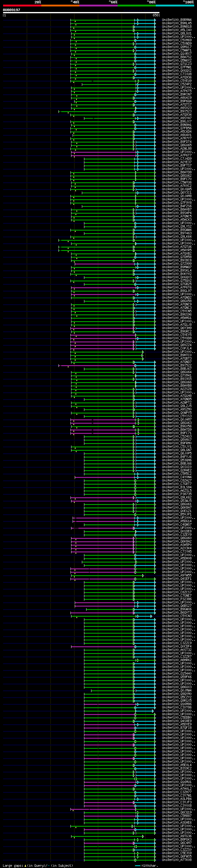This screenshot has width=197, height=868.
Task: Select hit label UniRef100_Q5N6Y2
Action: tap(177, 61)
